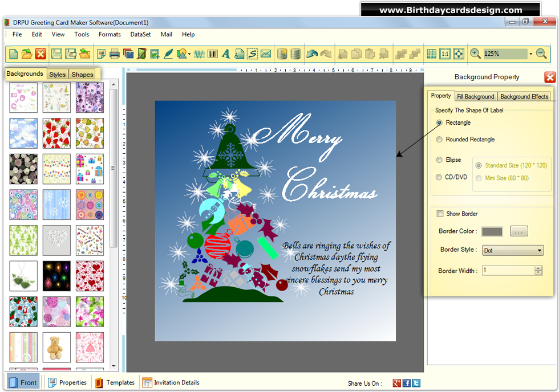Open the Mail menu
559x392 pixels.
point(166,35)
